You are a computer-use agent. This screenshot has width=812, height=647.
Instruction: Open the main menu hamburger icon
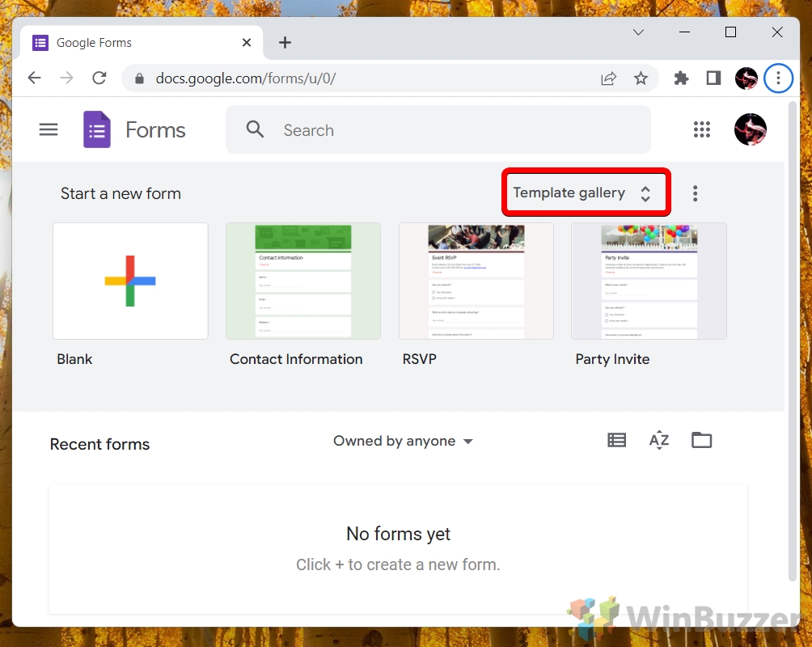tap(49, 129)
